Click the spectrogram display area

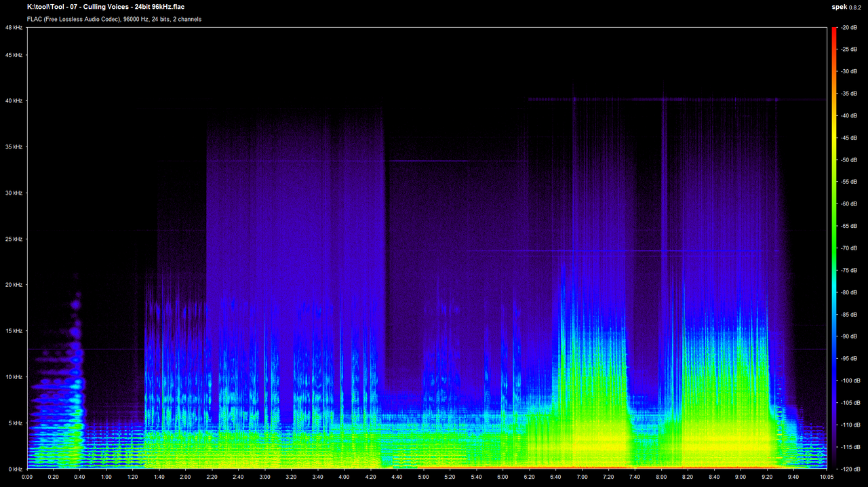click(427, 248)
